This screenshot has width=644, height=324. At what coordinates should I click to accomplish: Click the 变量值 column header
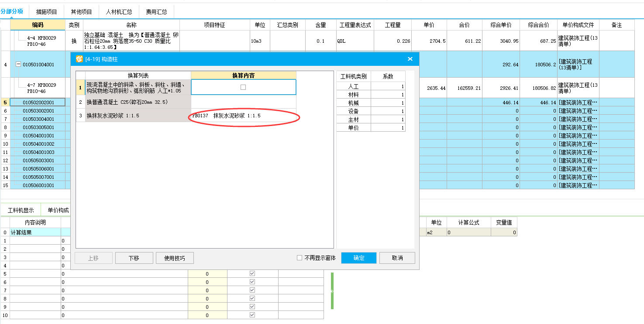[504, 222]
